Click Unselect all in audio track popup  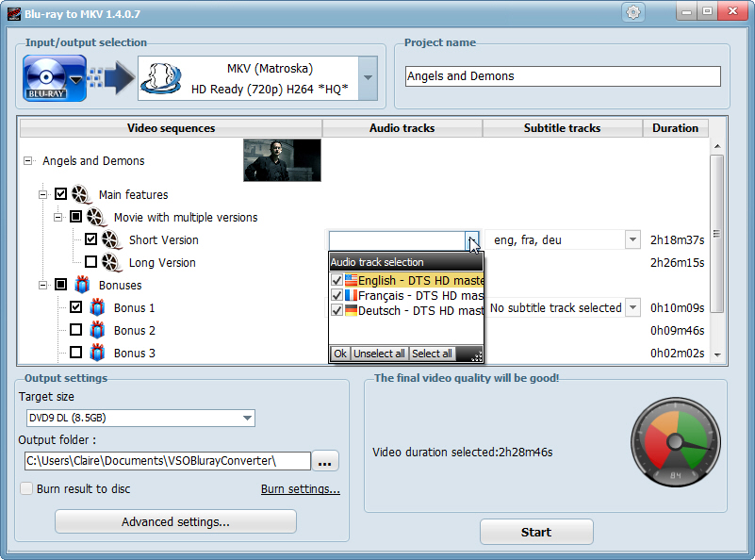(379, 354)
